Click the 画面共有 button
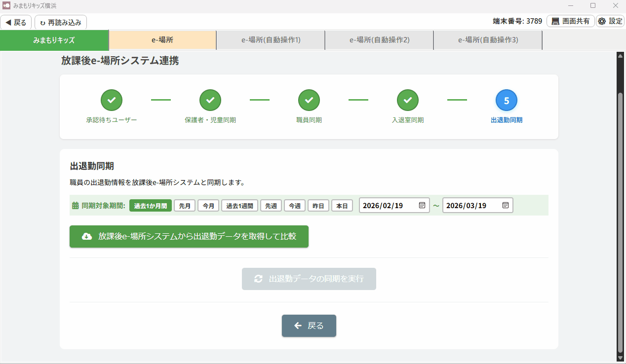 pos(570,21)
